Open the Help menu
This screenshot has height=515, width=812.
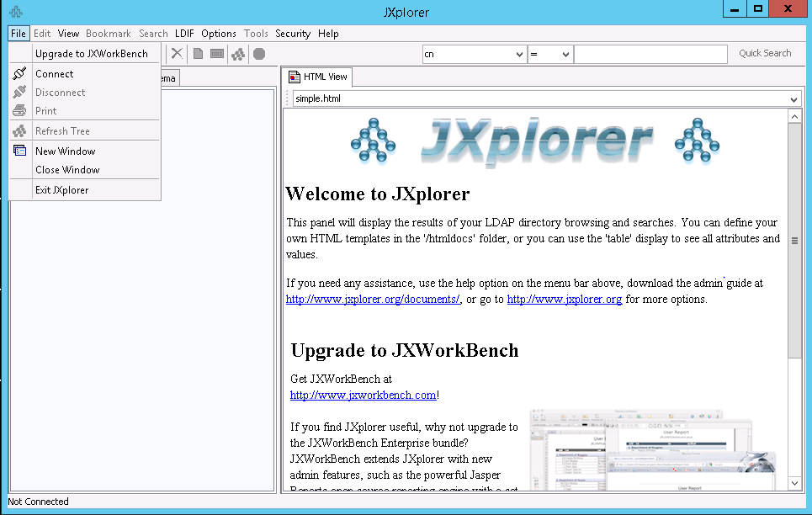328,33
